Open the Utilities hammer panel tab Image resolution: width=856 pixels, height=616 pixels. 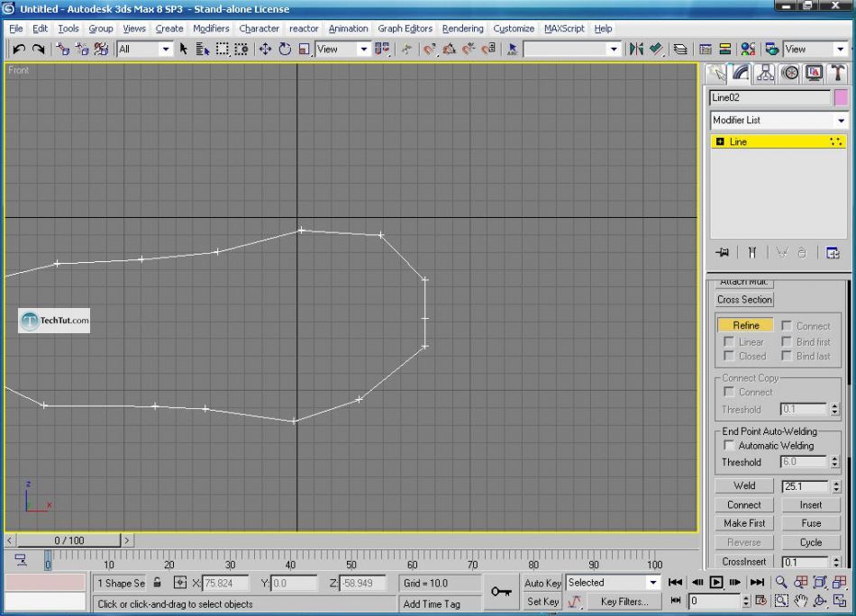pos(837,73)
